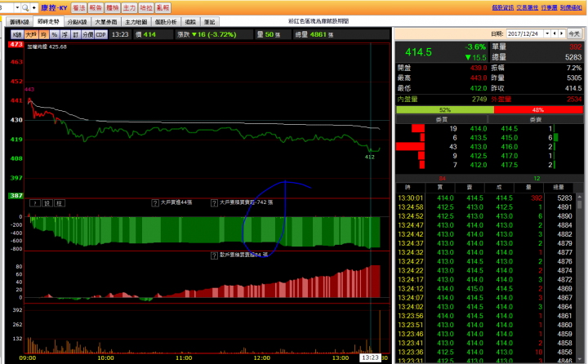Viewport: 588px width, 364px height.
Task: Select the 13:24:58 tick row
Action: pos(485,207)
